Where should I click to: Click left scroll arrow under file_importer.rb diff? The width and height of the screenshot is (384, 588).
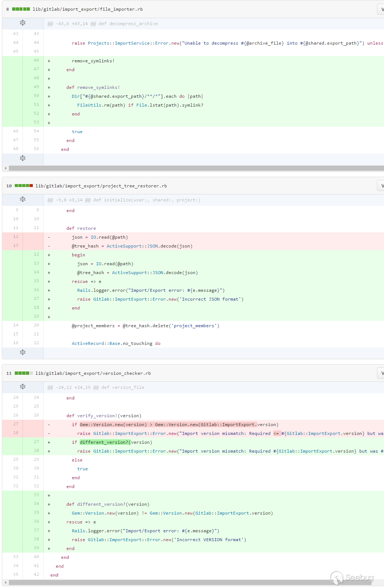(x=5, y=168)
